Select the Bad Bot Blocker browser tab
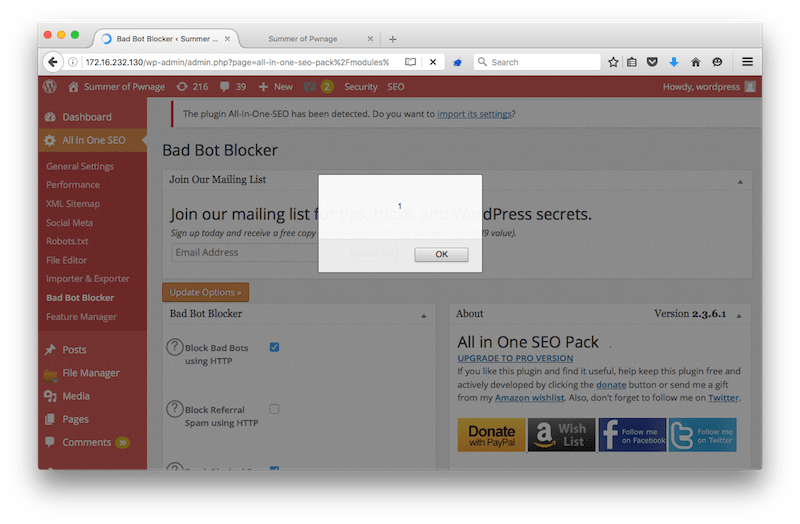Screen dimensions: 800x524 (166, 39)
